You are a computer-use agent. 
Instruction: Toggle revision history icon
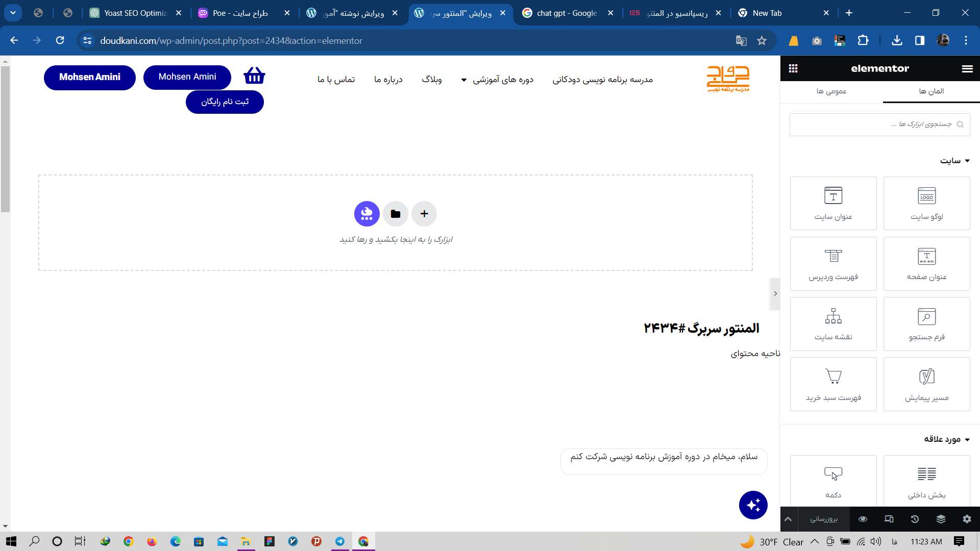[x=915, y=519]
